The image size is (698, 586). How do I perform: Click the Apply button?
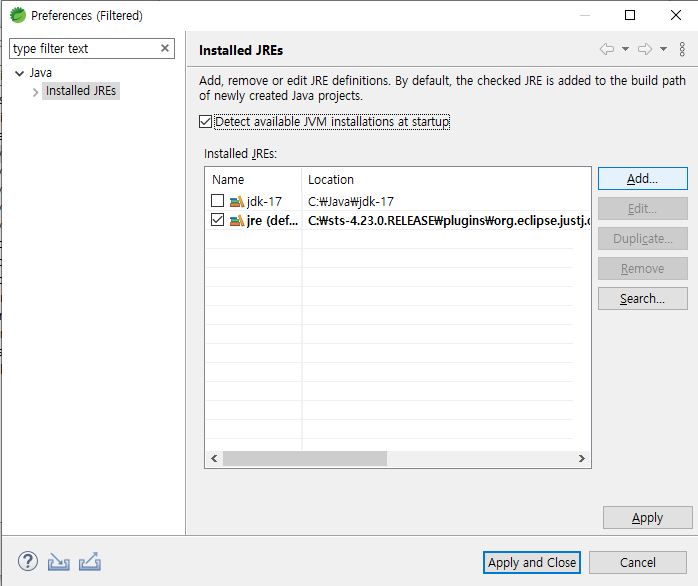coord(647,517)
